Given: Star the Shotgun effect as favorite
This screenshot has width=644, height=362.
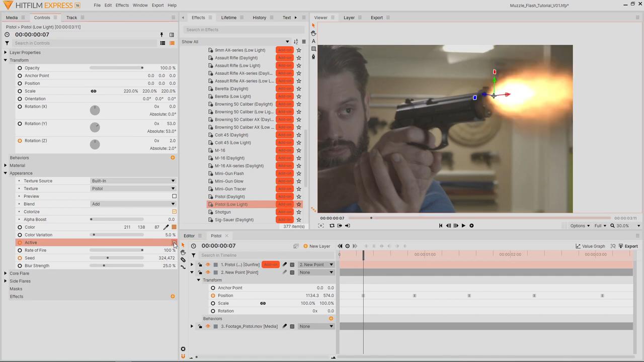Looking at the screenshot, I should click(298, 212).
